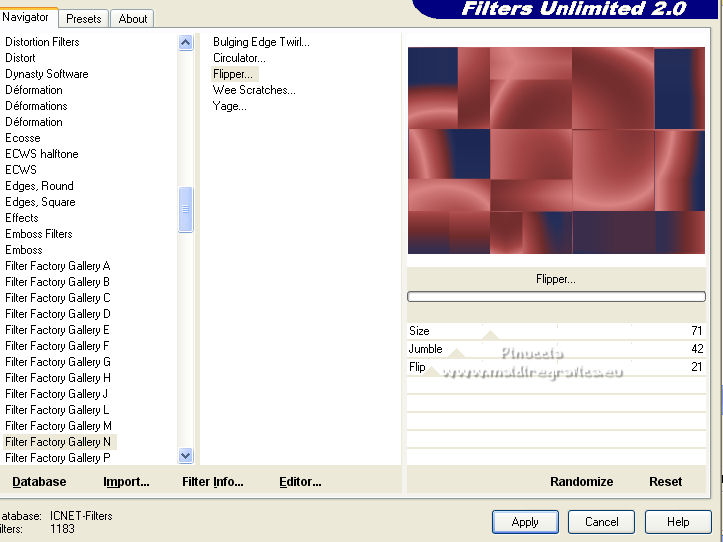Select Emboss Filters category
The height and width of the screenshot is (542, 723).
click(x=39, y=234)
